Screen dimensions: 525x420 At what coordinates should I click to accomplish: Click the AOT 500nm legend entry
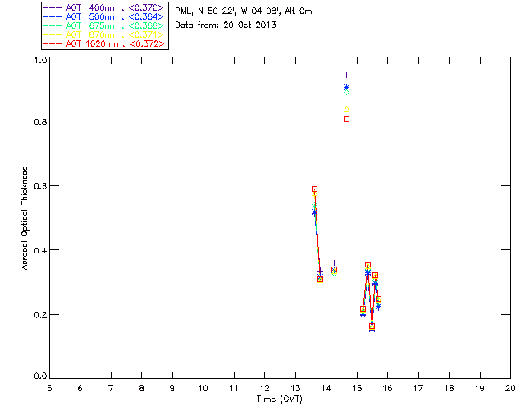103,16
